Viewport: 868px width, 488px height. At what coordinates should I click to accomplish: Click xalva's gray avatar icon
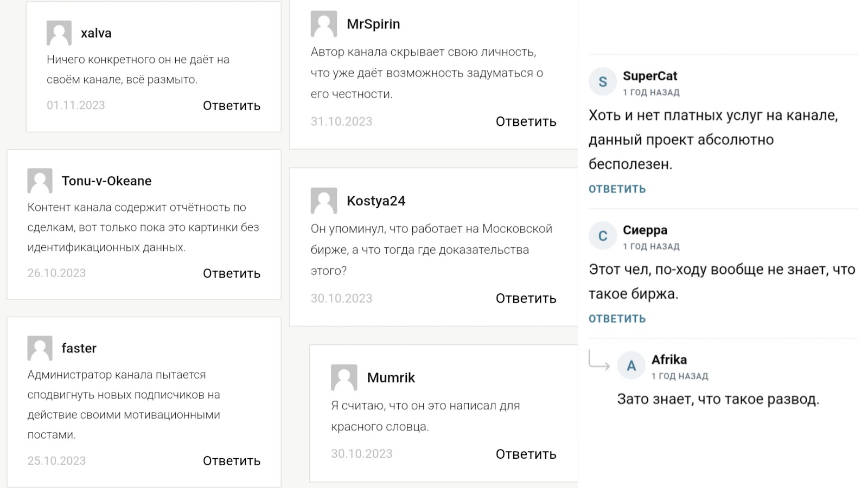coord(59,33)
